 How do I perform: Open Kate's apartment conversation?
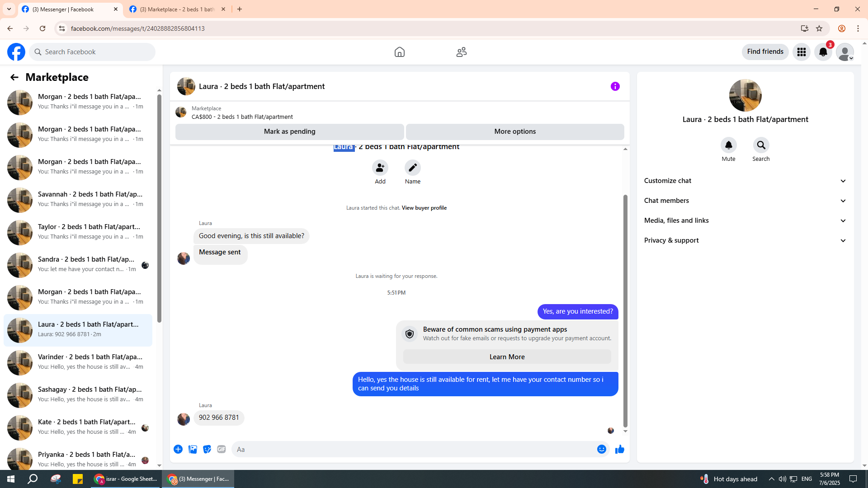click(78, 428)
